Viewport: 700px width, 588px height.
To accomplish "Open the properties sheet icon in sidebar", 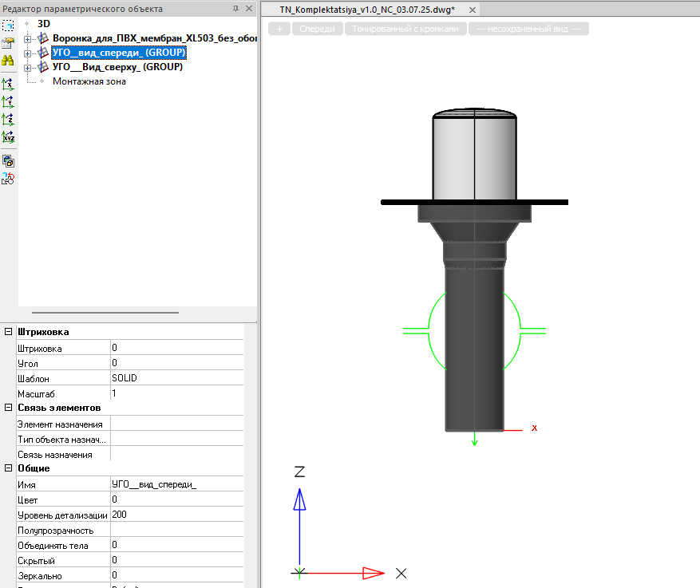I will coord(8,43).
